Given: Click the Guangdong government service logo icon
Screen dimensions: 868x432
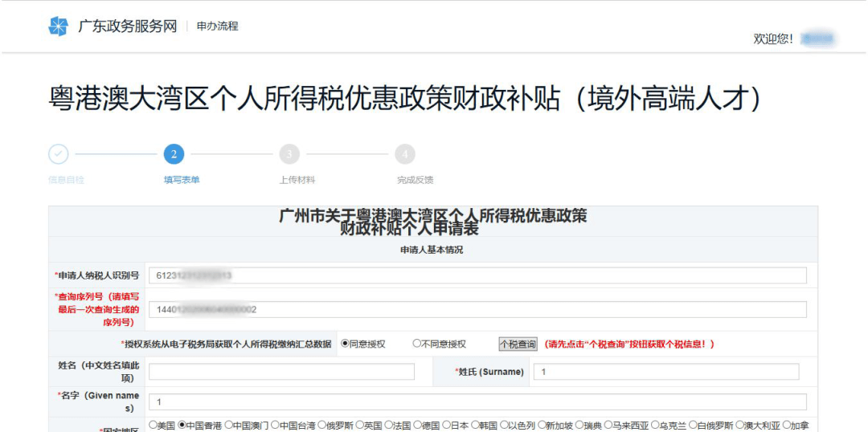Looking at the screenshot, I should [59, 26].
